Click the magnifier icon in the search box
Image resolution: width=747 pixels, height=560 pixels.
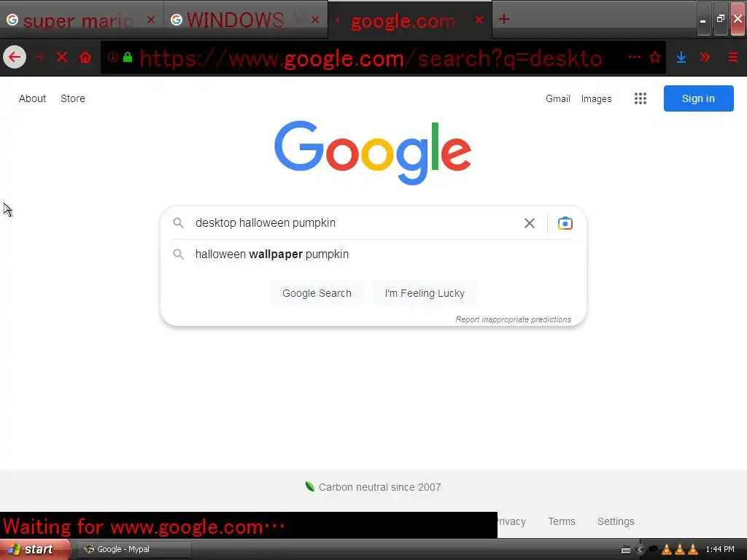click(178, 223)
